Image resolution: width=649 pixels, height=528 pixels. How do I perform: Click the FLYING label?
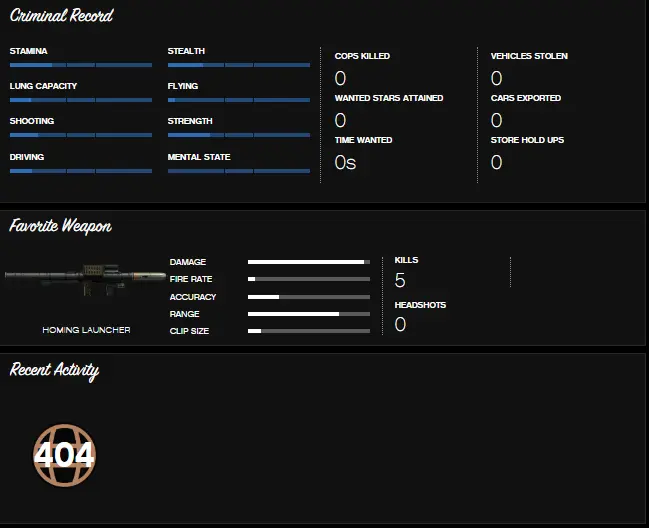[x=183, y=86]
